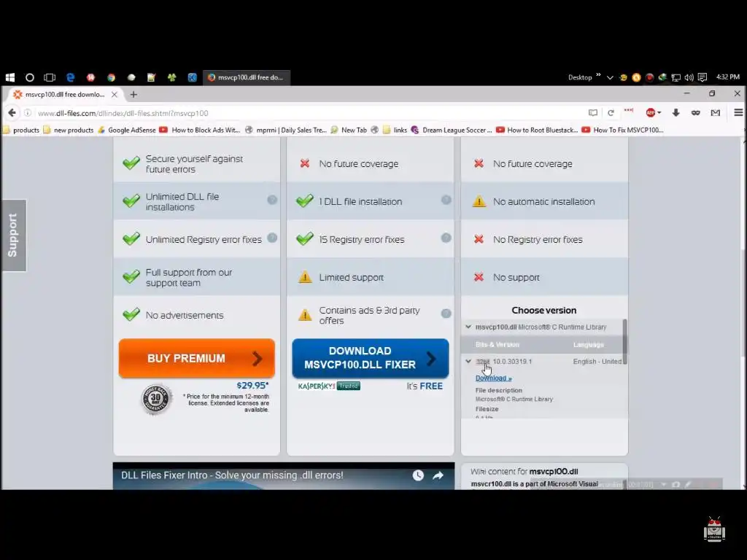Open a new browser tab
Screen dimensions: 747x560
tap(134, 94)
